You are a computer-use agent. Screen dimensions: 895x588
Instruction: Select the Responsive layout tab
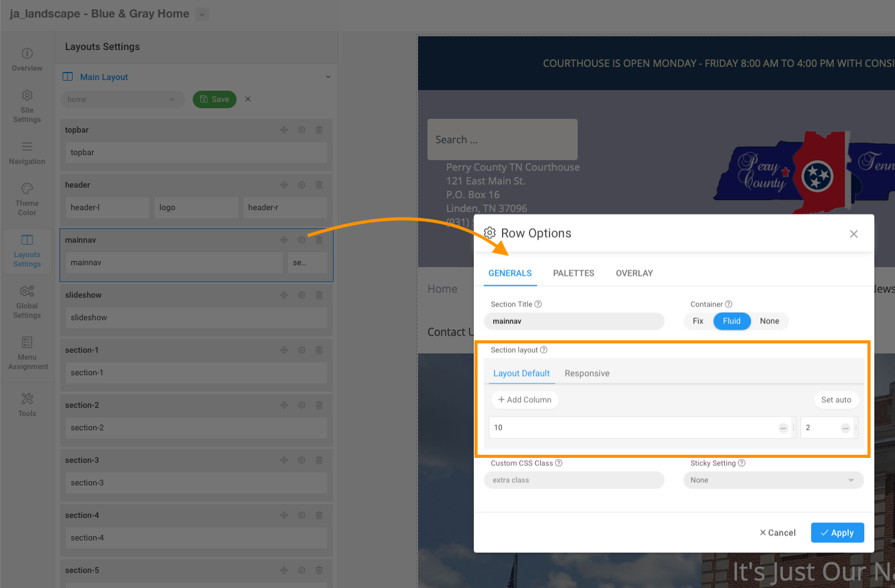click(x=587, y=373)
